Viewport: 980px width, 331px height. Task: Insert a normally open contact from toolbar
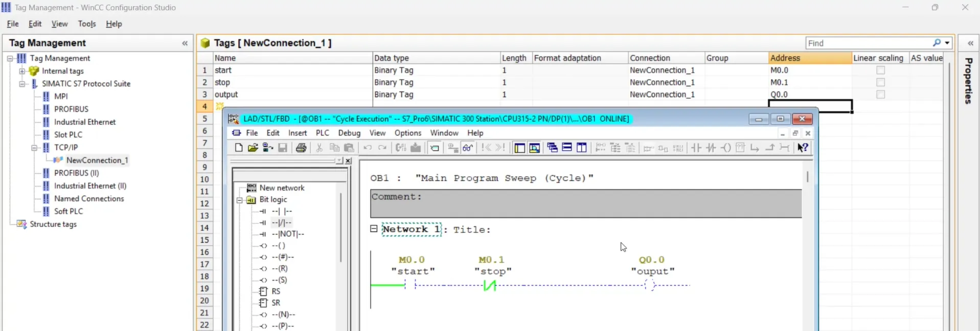point(696,148)
